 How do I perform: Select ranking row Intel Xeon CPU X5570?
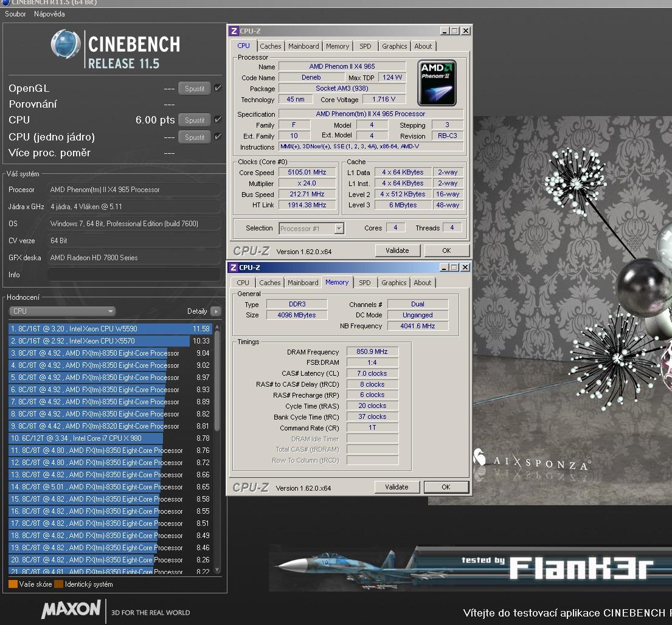pyautogui.click(x=110, y=341)
